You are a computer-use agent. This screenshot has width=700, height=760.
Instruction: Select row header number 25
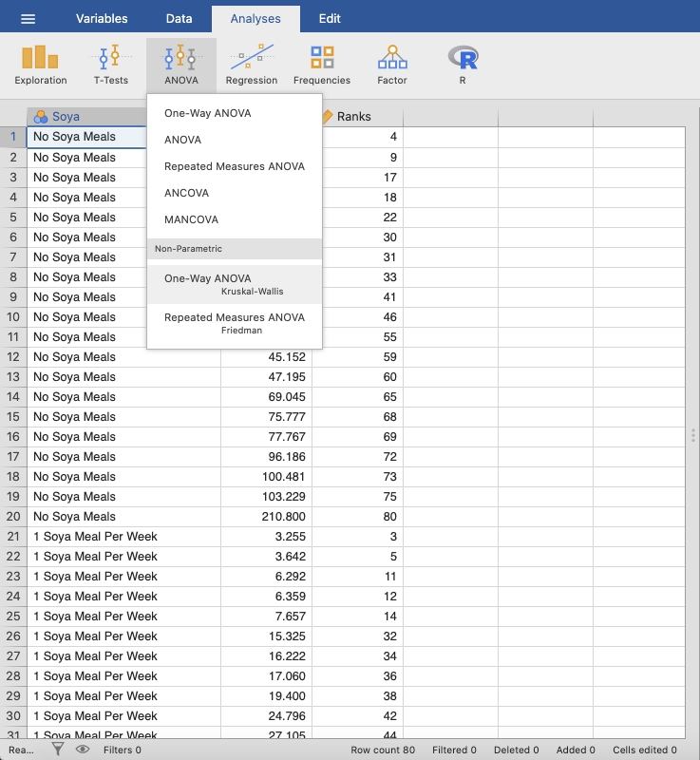click(13, 616)
